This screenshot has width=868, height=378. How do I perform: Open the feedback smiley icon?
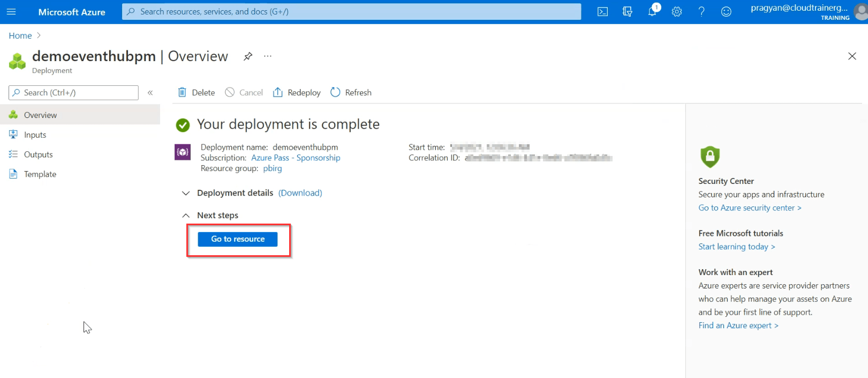pyautogui.click(x=726, y=12)
